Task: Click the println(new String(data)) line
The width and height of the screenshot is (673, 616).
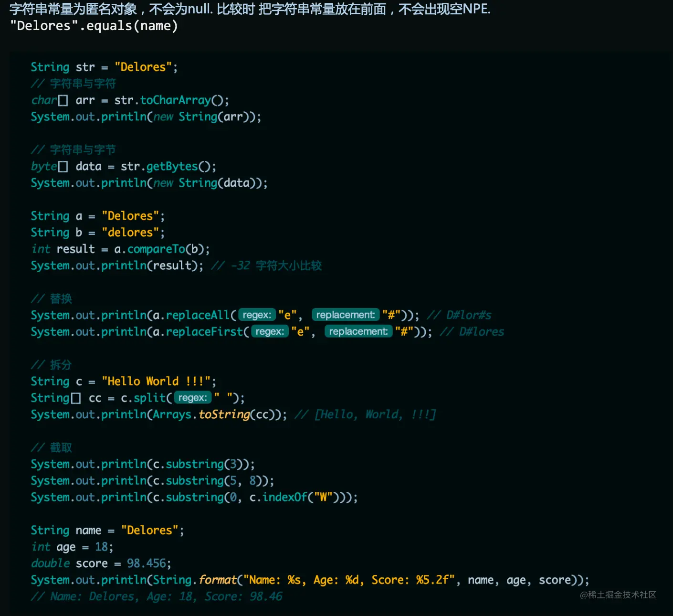Action: point(149,183)
